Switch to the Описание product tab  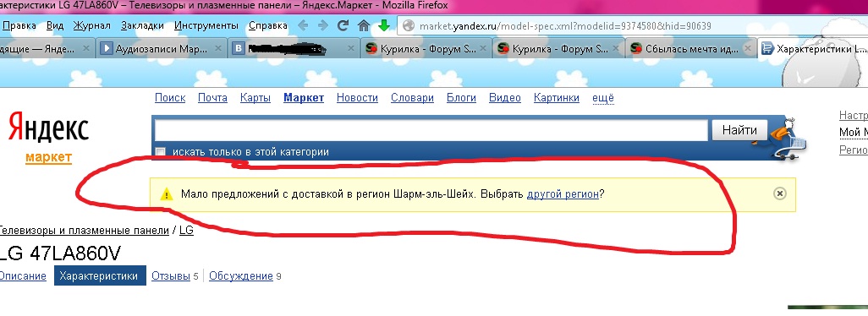23,275
